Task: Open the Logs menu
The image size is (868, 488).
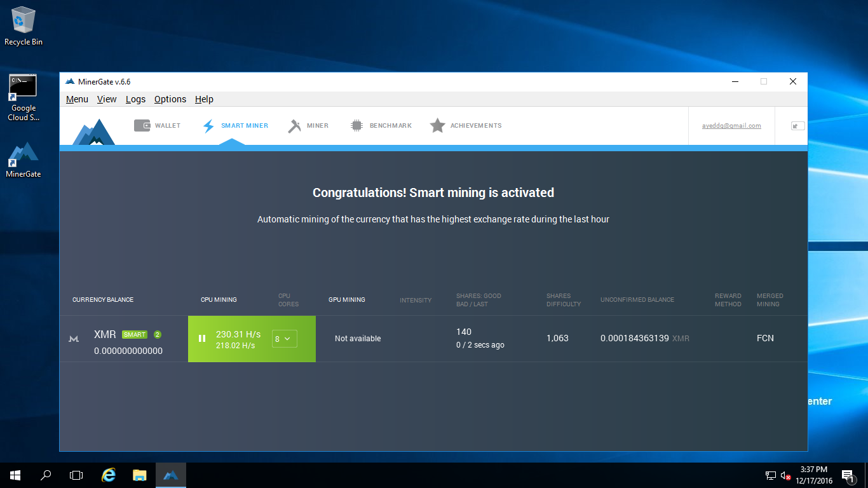Action: (135, 99)
